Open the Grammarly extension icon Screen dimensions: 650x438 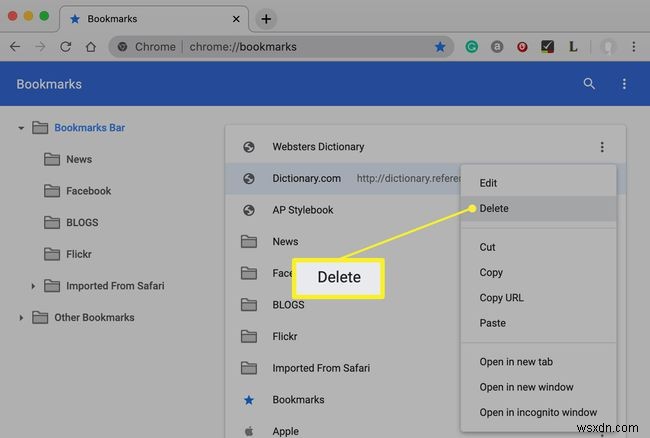click(x=471, y=47)
